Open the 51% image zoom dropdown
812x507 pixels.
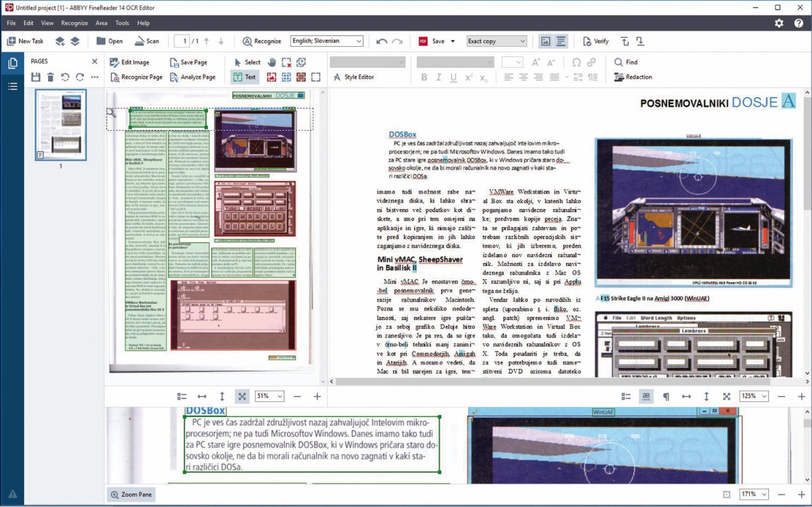click(x=271, y=396)
